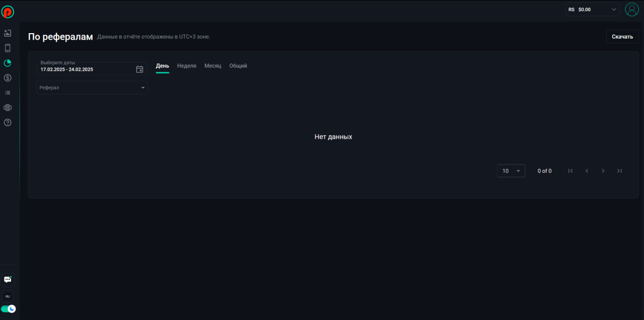Open the add image section in sidebar

8,33
